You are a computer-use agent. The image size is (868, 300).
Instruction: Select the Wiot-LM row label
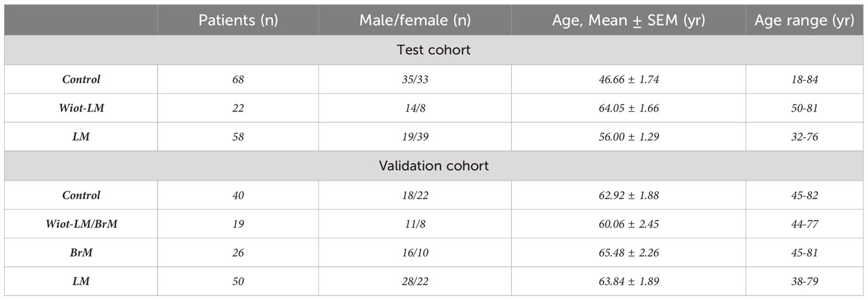click(81, 108)
